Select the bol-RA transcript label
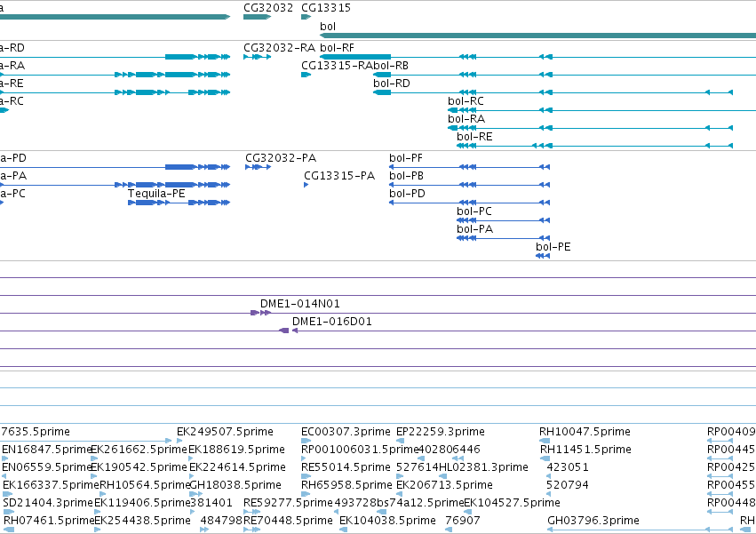 click(x=466, y=119)
